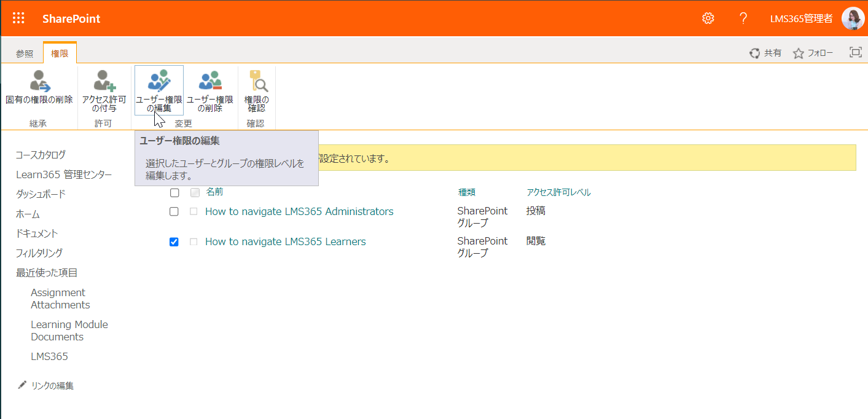Open How to navigate LMS365 Administrators group
The height and width of the screenshot is (419, 868).
pos(299,211)
